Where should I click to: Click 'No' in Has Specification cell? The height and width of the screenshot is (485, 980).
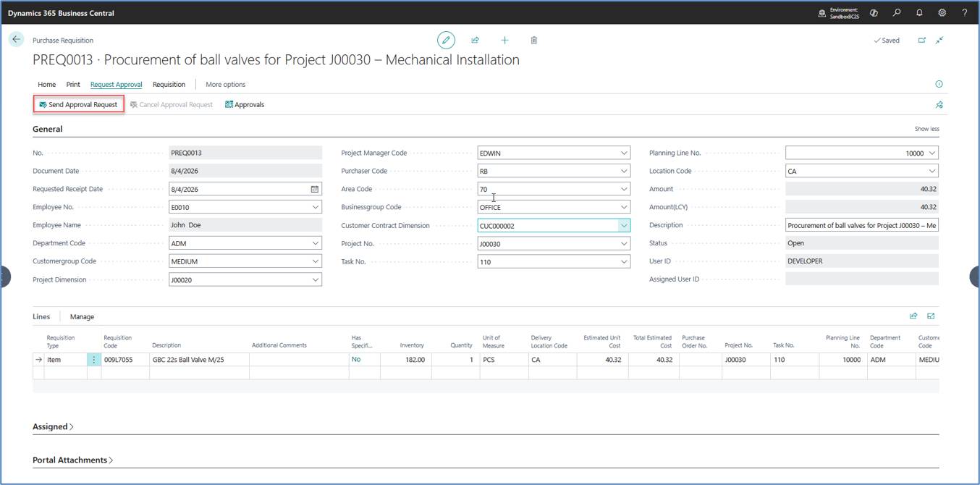(355, 359)
